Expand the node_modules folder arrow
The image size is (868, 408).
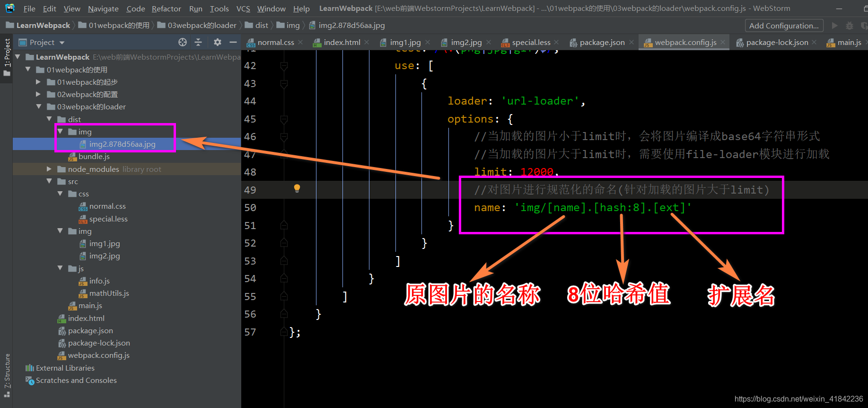[49, 169]
